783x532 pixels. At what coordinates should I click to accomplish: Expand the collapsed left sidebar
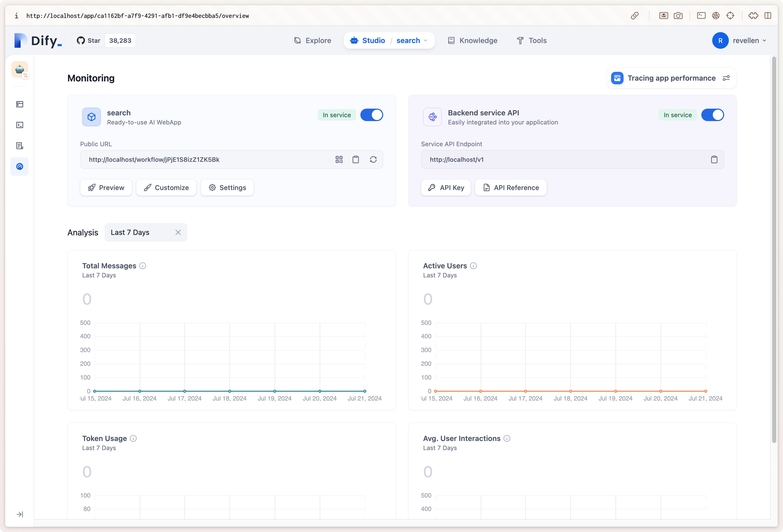[19, 514]
